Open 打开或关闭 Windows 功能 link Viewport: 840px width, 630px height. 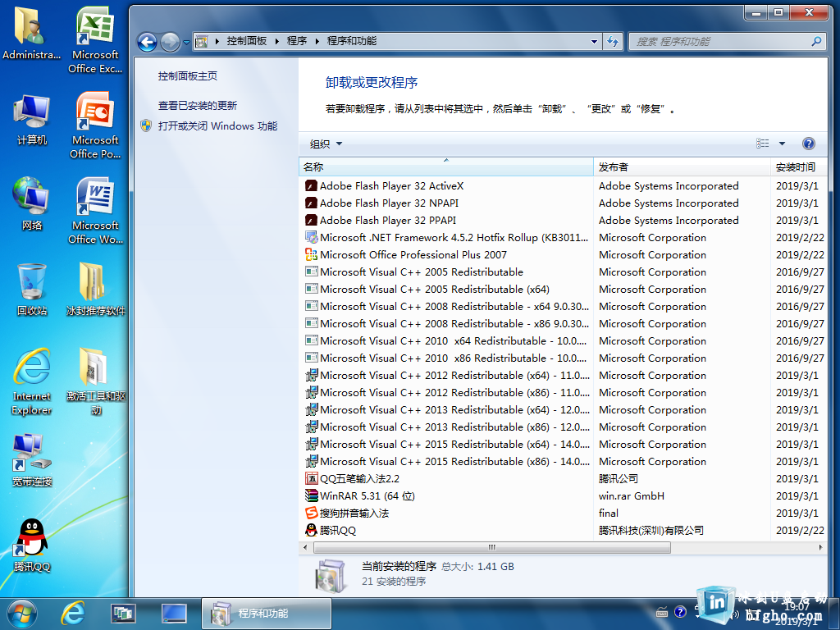point(217,126)
